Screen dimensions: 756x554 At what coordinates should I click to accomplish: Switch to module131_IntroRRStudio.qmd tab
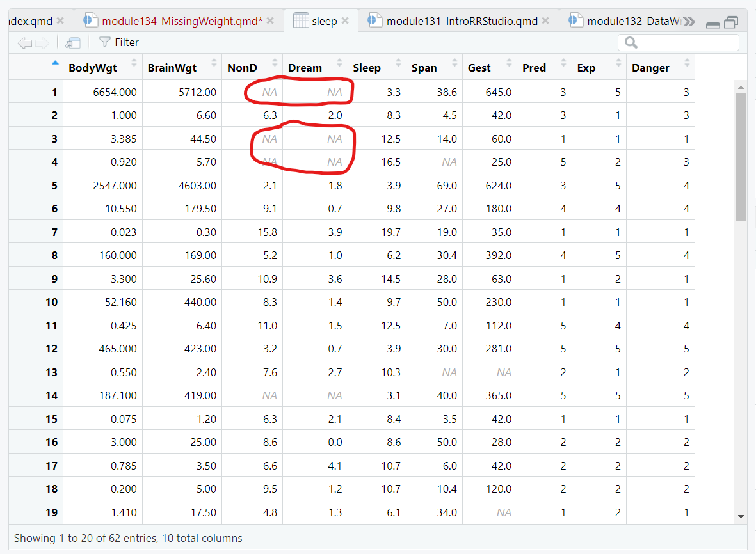pos(462,21)
